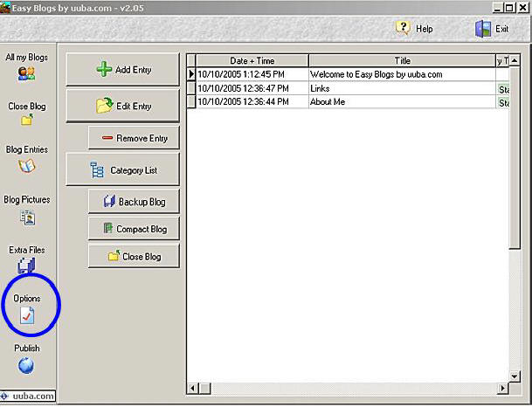Click the Extra Files sidebar label
The width and height of the screenshot is (532, 407).
click(x=27, y=250)
